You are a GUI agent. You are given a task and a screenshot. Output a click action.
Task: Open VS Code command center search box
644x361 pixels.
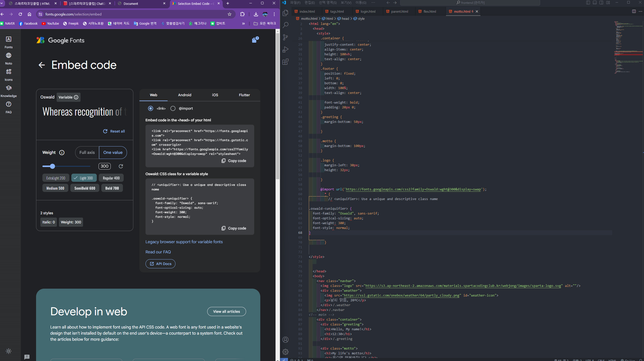click(470, 3)
